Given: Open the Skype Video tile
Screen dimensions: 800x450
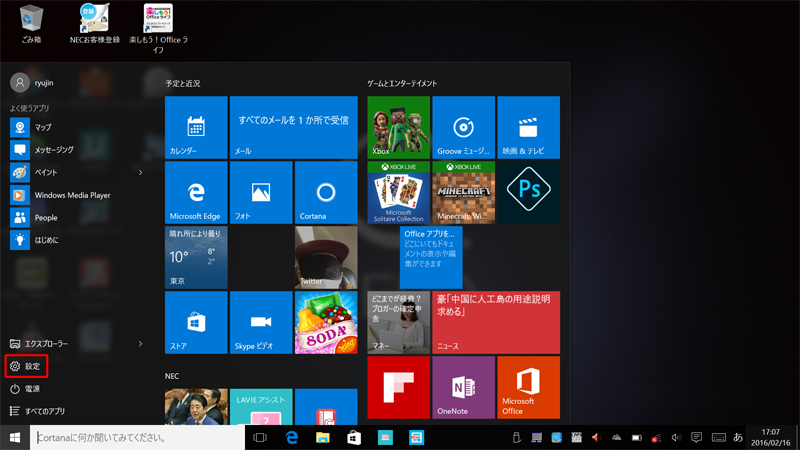Looking at the screenshot, I should (261, 322).
